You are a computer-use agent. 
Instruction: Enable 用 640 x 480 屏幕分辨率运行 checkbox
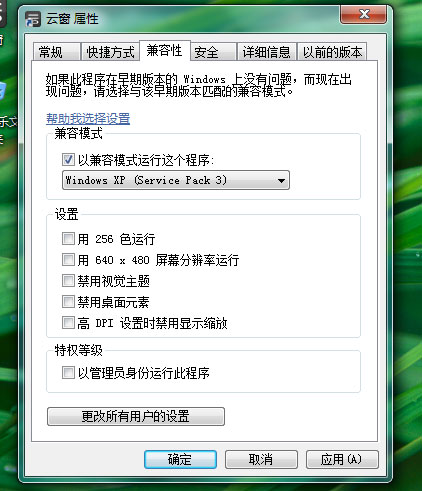(x=68, y=260)
